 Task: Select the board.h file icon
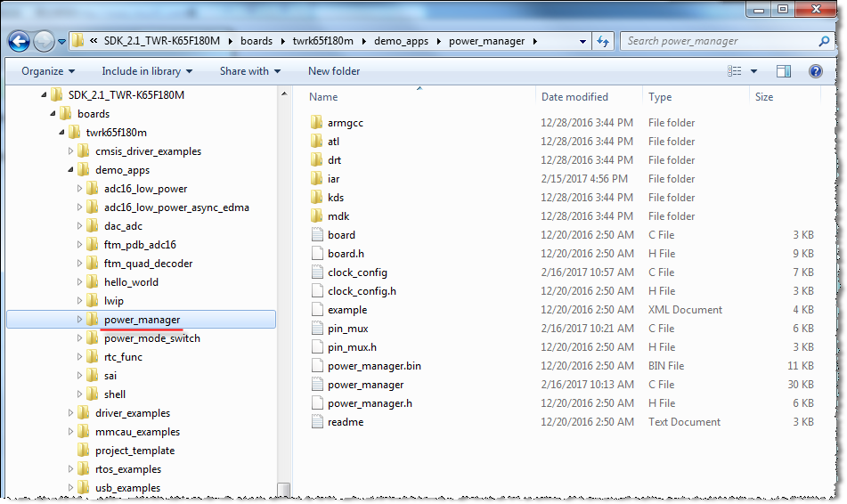pyautogui.click(x=317, y=254)
